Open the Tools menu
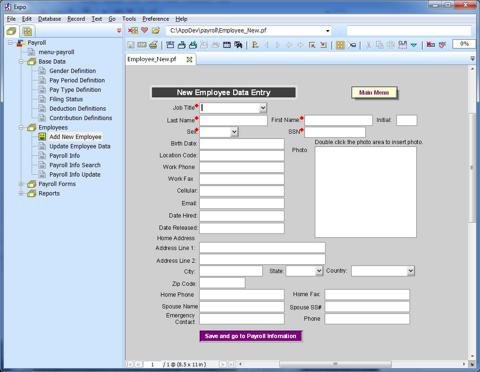Image resolution: width=480 pixels, height=372 pixels. click(x=129, y=19)
